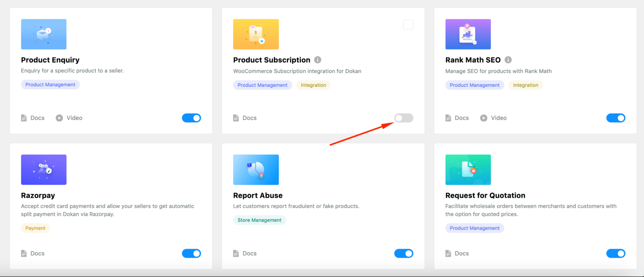Filter by Integration tag on Rank Math SEO
644x277 pixels.
pyautogui.click(x=526, y=85)
